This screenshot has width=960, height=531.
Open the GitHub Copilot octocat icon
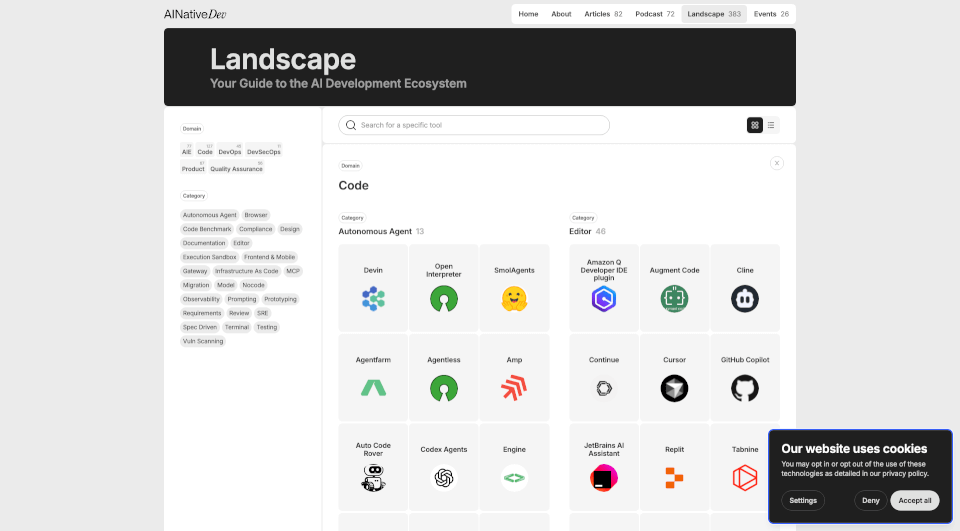(x=744, y=388)
